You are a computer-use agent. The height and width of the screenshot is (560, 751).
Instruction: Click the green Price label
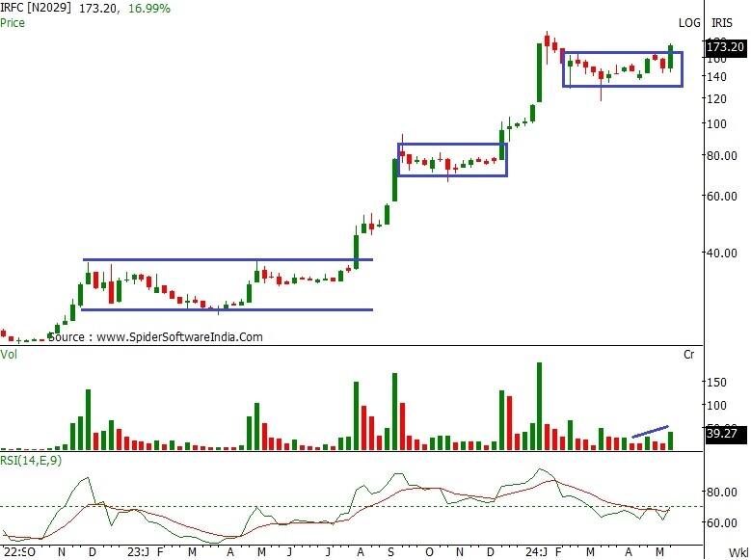point(13,22)
